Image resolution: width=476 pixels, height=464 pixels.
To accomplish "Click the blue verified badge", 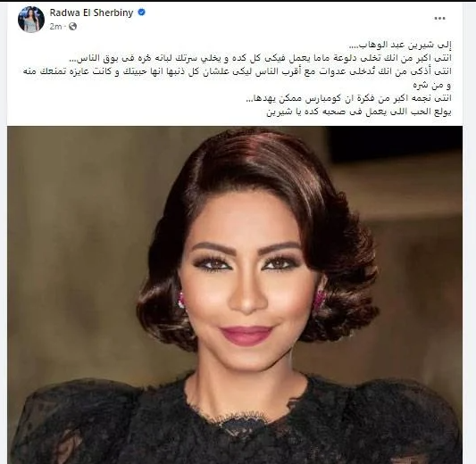I will coord(141,12).
